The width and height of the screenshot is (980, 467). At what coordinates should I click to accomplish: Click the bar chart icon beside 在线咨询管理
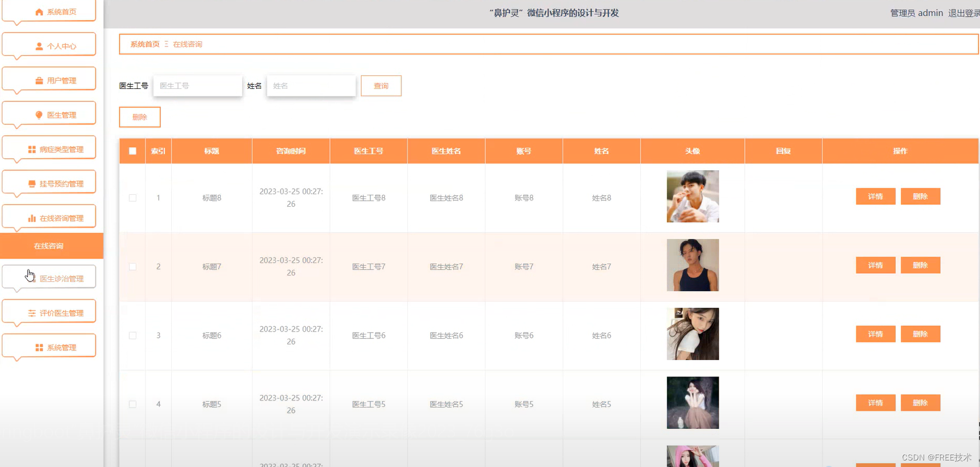32,218
